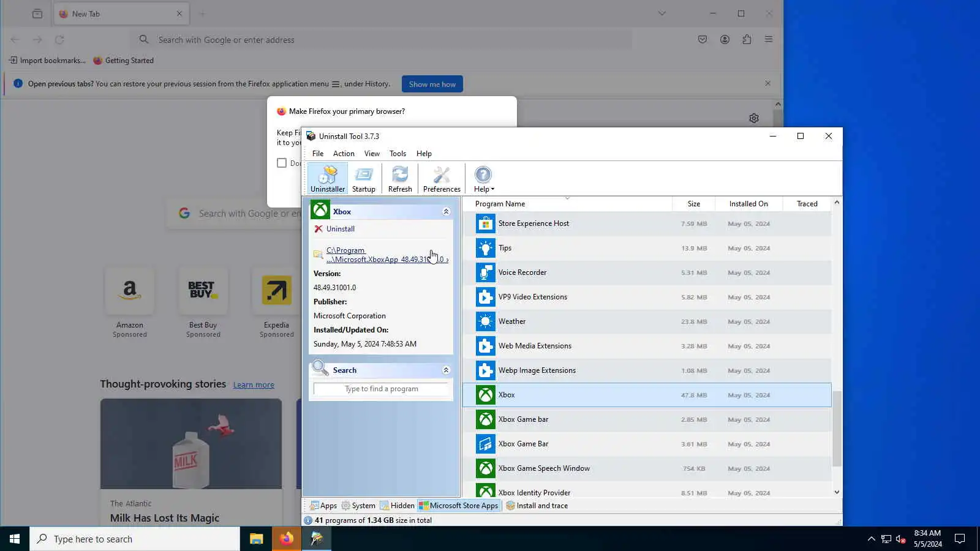The height and width of the screenshot is (551, 980).
Task: Click the program search input field
Action: (381, 389)
